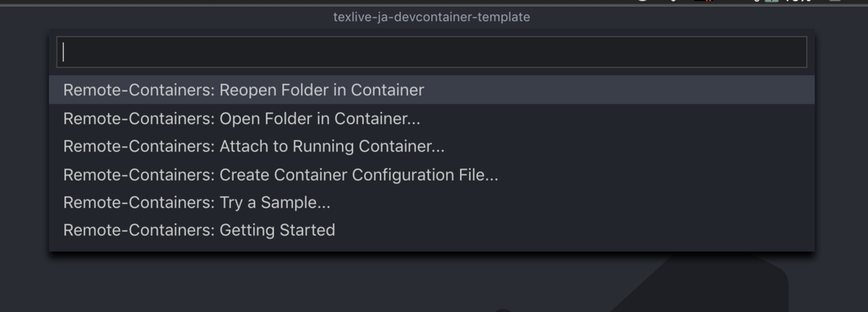The height and width of the screenshot is (312, 868).
Task: Choose the entry containing the word Sample
Action: coord(197,203)
